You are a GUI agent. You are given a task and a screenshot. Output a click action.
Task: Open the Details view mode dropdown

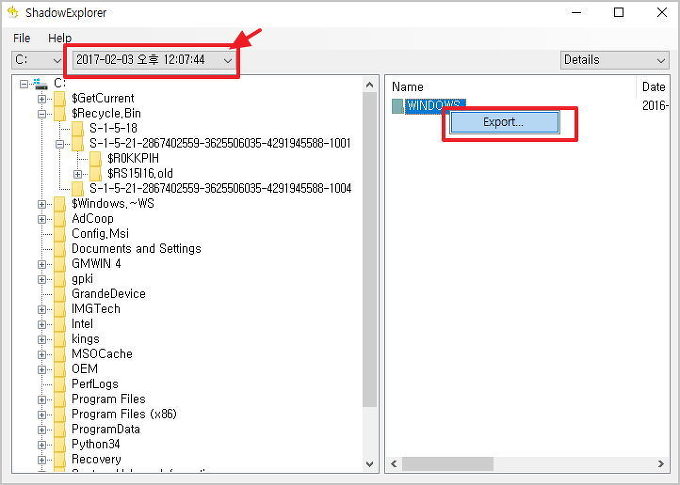[x=659, y=60]
